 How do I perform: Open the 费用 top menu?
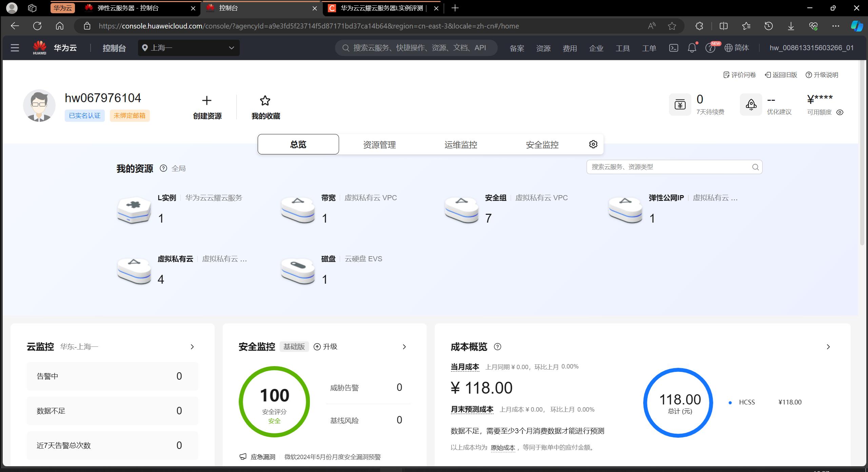tap(570, 48)
